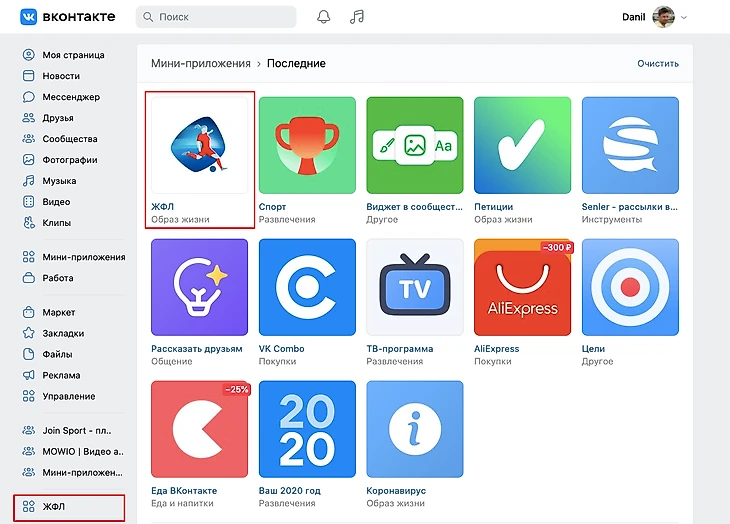Open the Спорт trophy app icon
730x524 pixels.
(x=307, y=145)
